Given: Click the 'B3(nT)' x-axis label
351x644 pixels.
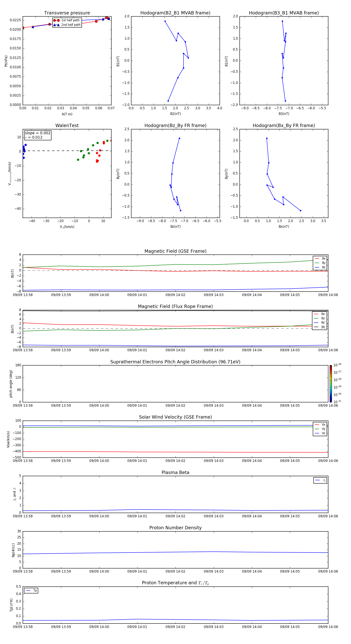Looking at the screenshot, I should coord(284,114).
